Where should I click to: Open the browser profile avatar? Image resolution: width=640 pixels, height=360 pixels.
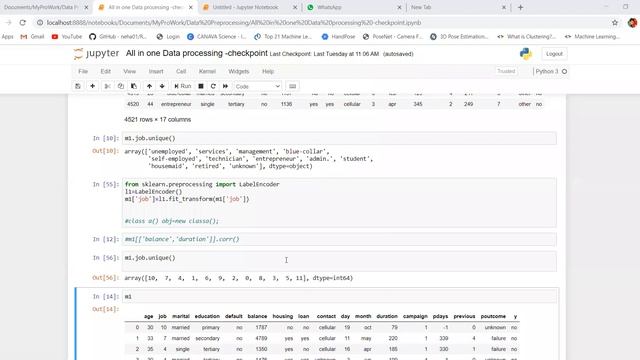632,23
